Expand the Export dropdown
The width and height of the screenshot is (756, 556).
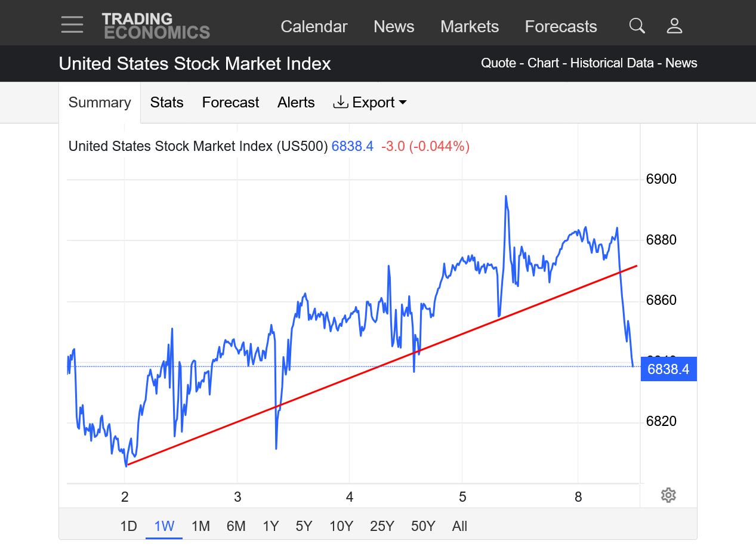point(370,103)
